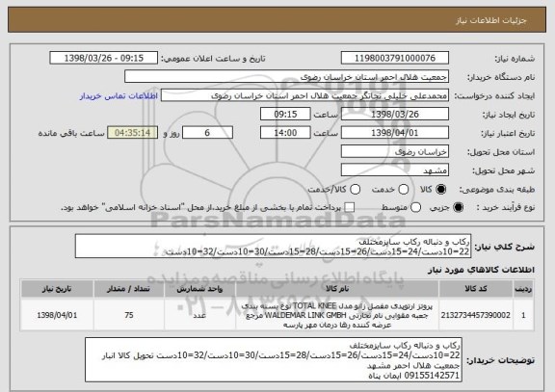Select the متوسط purchase type radio
The height and width of the screenshot is (392, 555).
tap(415, 208)
